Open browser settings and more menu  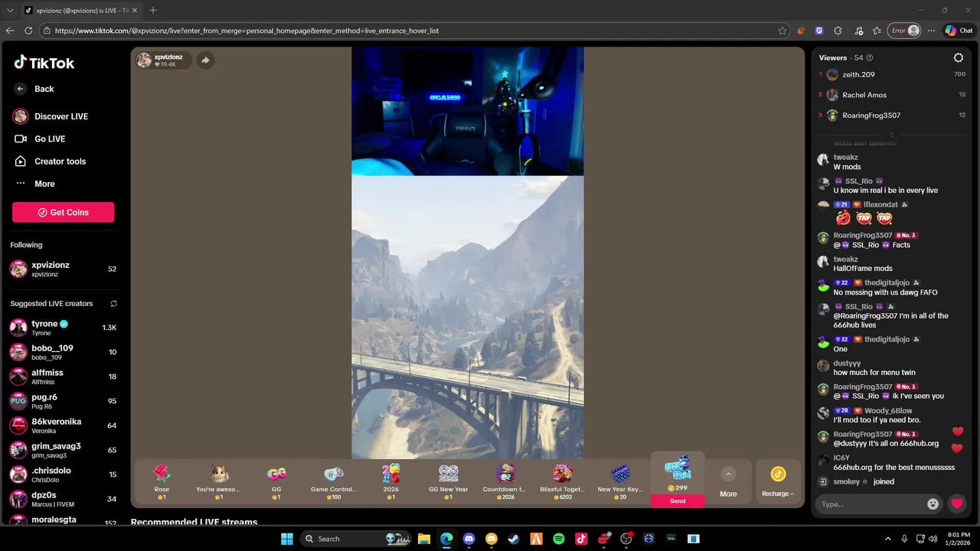click(x=931, y=31)
